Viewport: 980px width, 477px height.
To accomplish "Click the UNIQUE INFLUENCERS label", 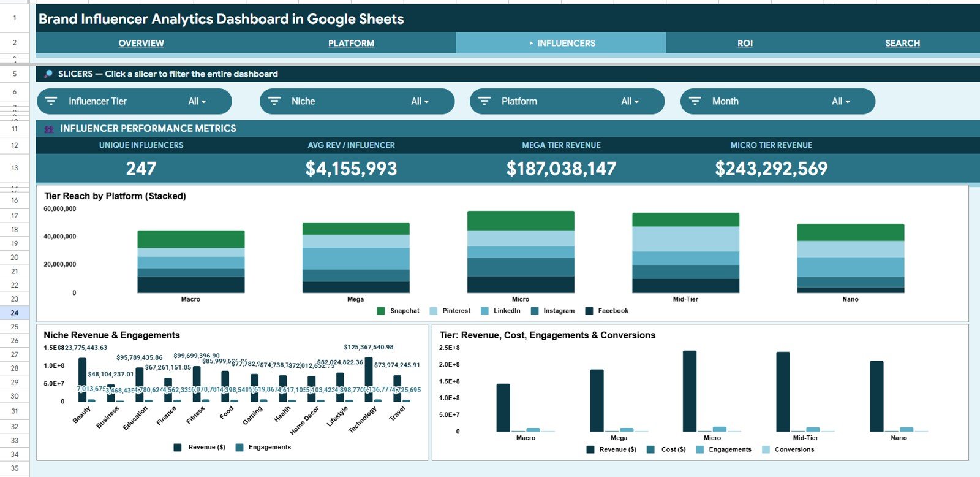I will pyautogui.click(x=141, y=145).
